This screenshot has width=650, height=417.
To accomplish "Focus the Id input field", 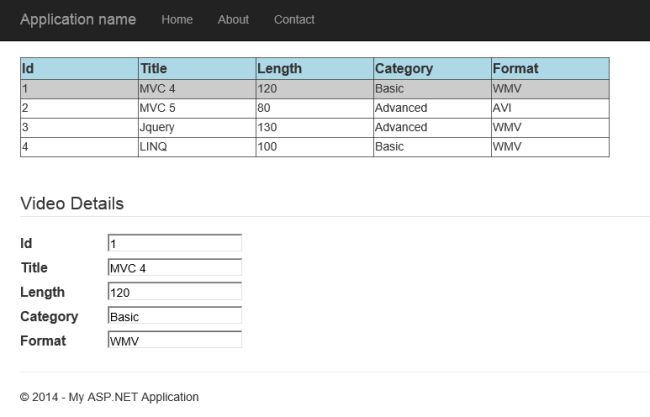I will (174, 243).
